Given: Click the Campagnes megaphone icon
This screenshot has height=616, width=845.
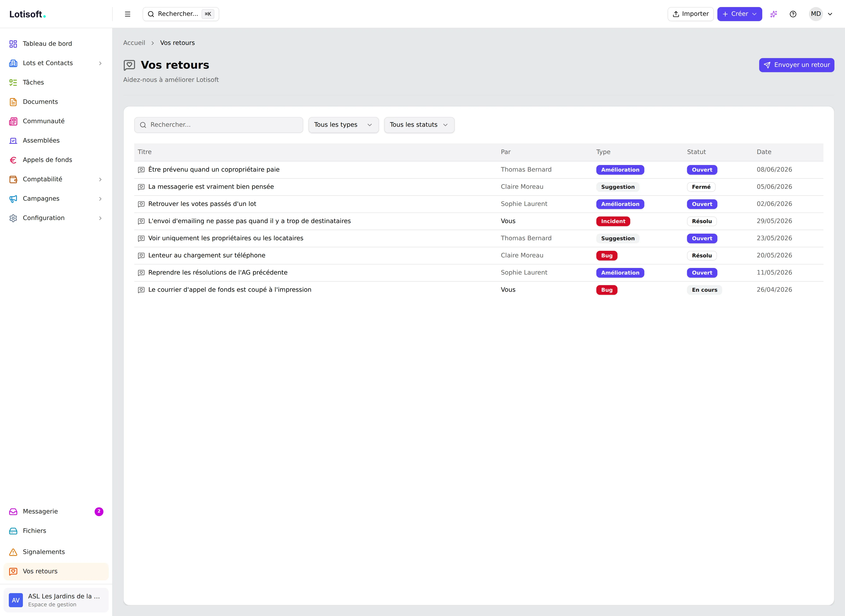Looking at the screenshot, I should tap(13, 199).
